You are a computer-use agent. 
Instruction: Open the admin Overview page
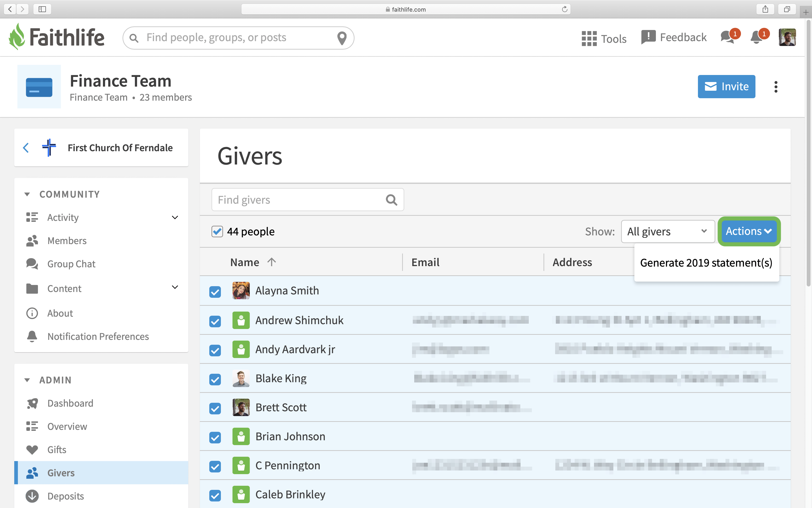[x=67, y=426]
